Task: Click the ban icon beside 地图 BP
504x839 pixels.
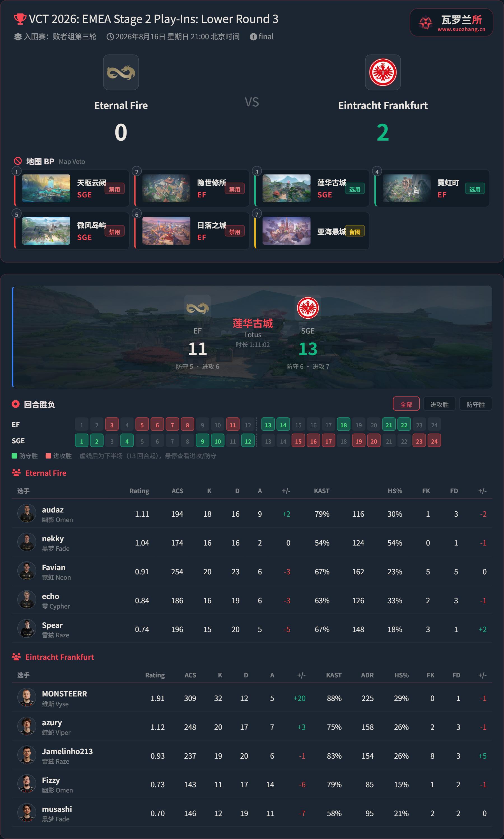Action: [18, 161]
